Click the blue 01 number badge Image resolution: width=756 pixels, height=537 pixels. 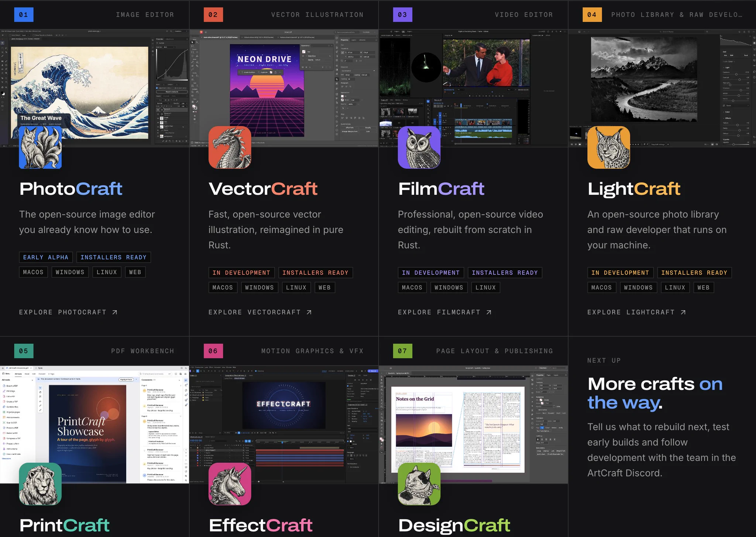(x=24, y=15)
